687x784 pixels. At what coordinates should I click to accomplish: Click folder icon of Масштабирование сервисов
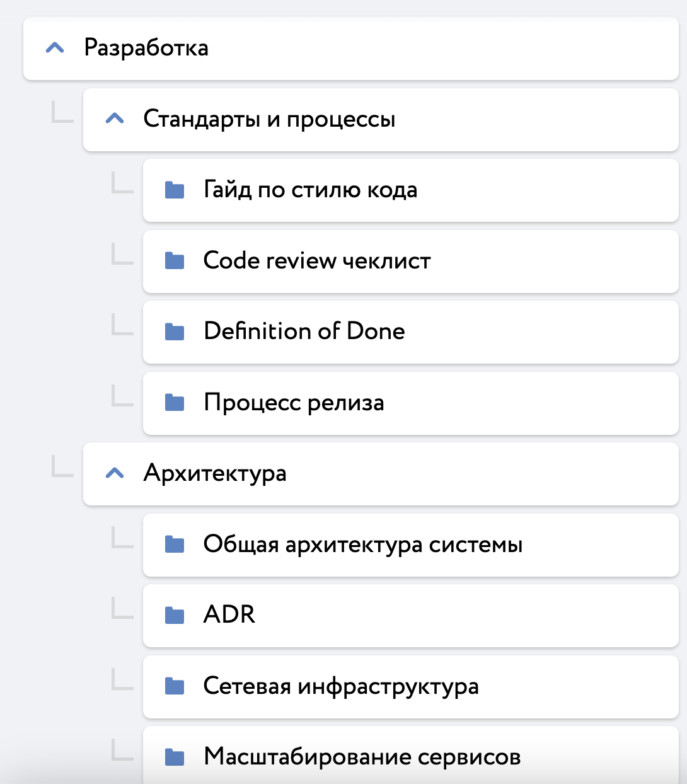(175, 757)
